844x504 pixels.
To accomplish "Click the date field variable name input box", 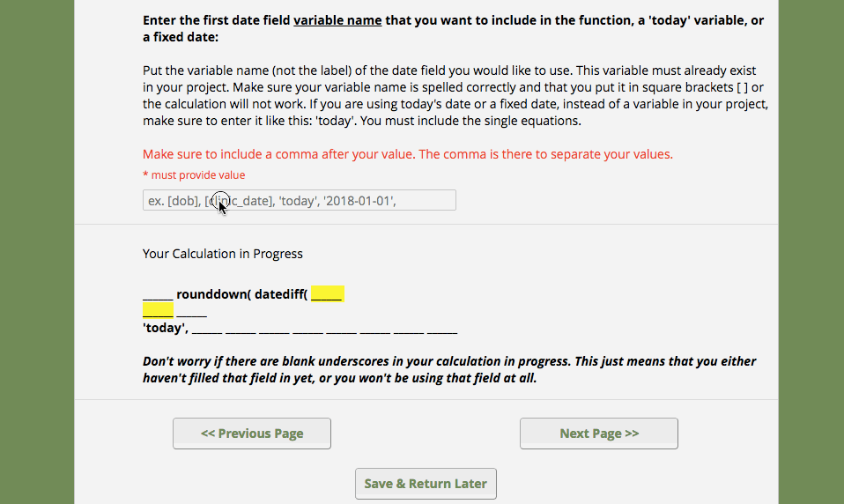I will 300,200.
